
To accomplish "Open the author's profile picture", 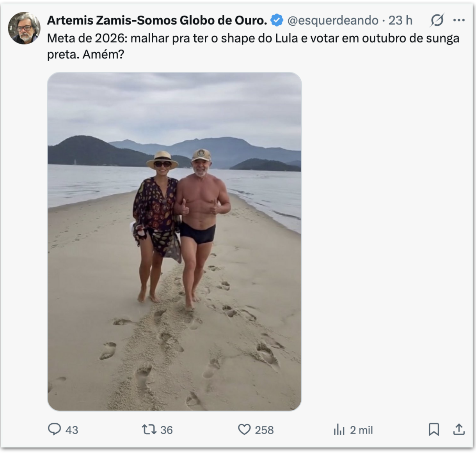I will coord(24,28).
